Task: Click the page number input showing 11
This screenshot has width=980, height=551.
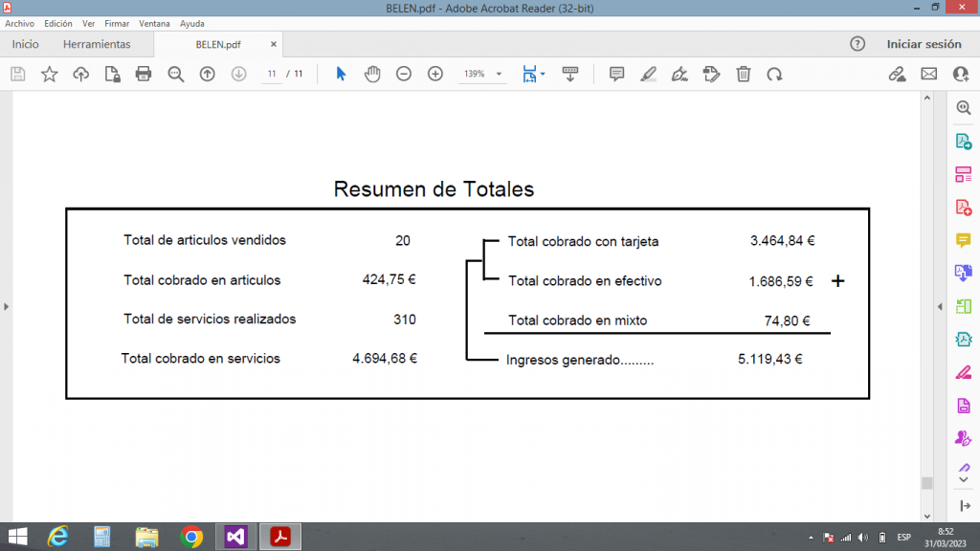Action: coord(271,74)
